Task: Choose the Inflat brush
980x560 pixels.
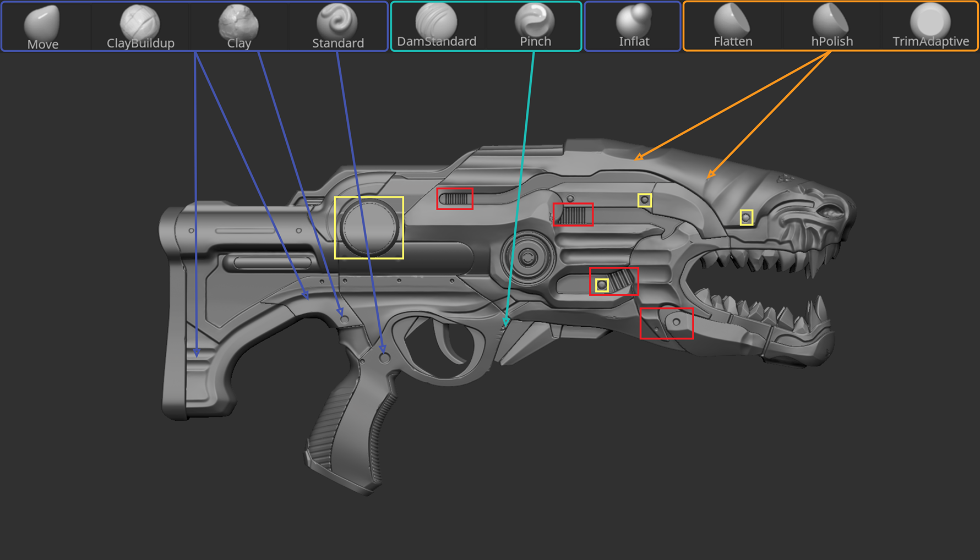Action: point(634,26)
